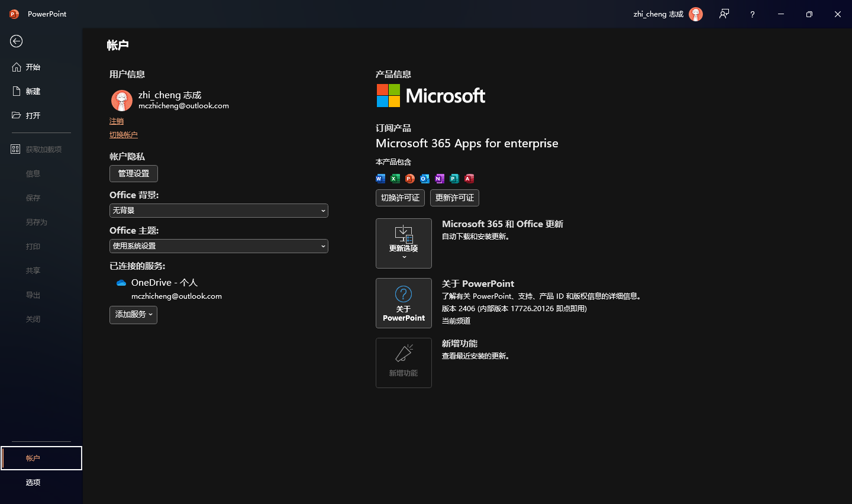Click the Publisher app icon
This screenshot has width=852, height=504.
[454, 179]
